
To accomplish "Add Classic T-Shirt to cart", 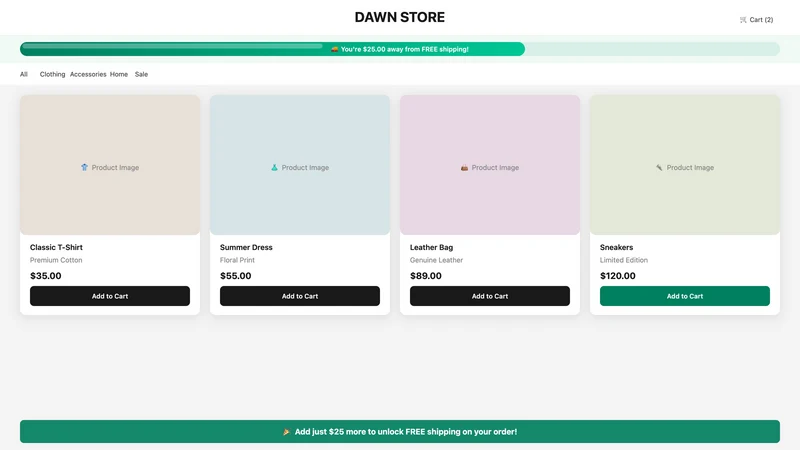I will coord(110,296).
